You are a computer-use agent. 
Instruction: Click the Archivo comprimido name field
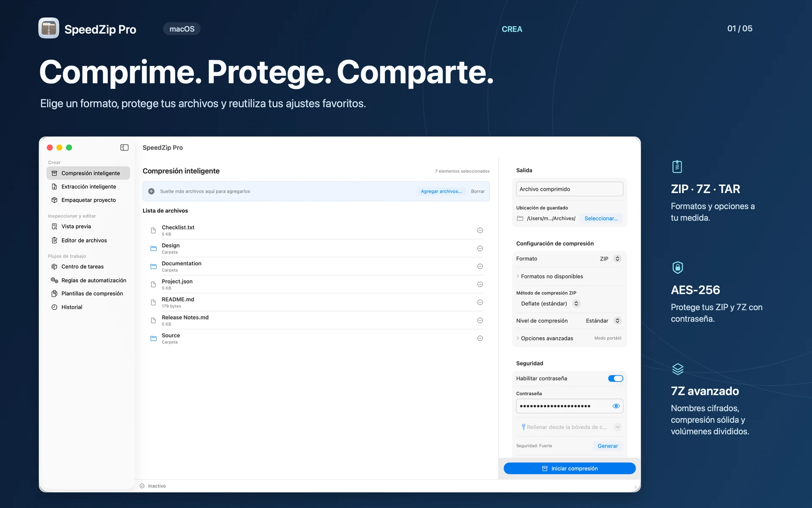(x=570, y=189)
